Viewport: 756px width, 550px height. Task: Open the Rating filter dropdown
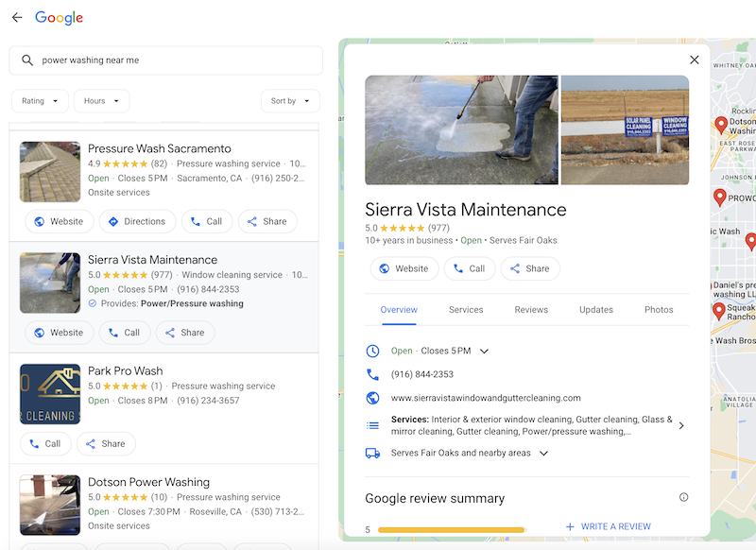(40, 101)
